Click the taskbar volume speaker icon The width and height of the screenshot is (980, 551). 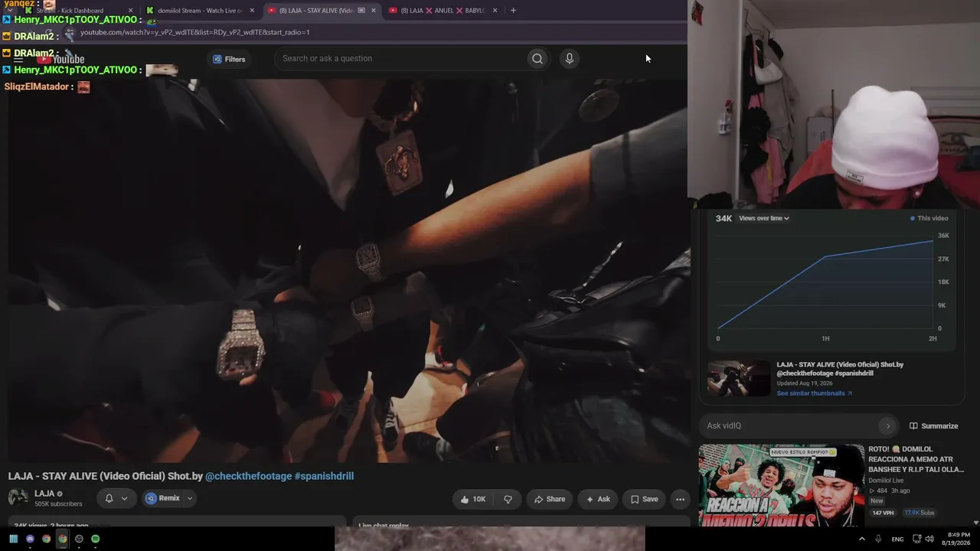pyautogui.click(x=929, y=539)
